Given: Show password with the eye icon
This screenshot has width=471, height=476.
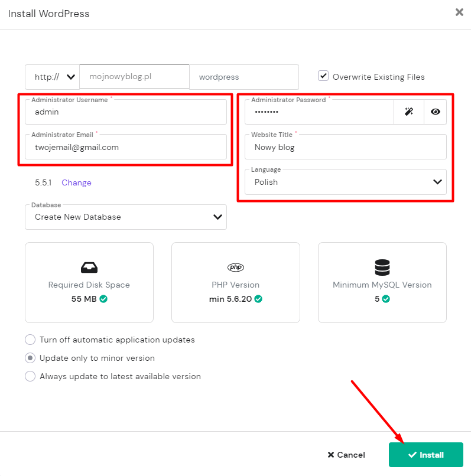Looking at the screenshot, I should (436, 112).
